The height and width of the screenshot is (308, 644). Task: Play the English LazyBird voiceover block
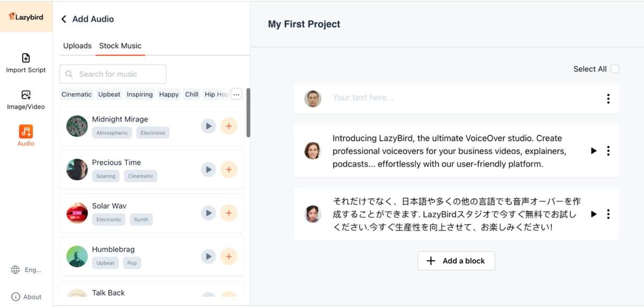[x=594, y=151]
